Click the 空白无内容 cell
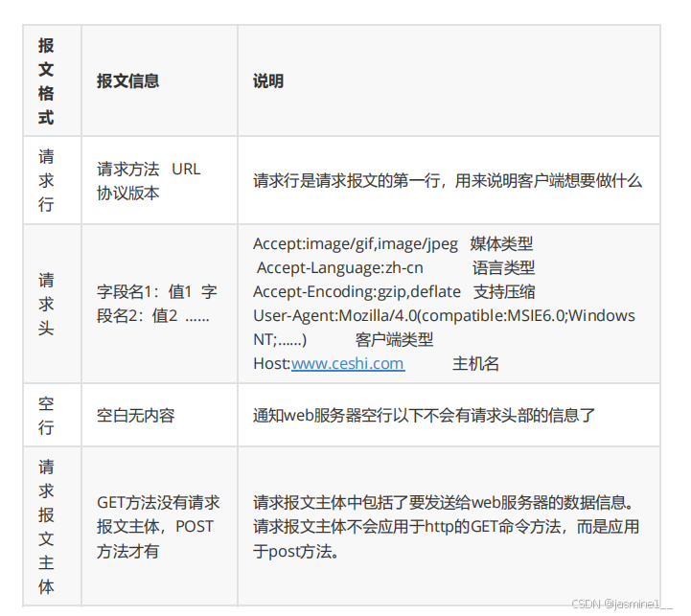Viewport: 691px width, 616px height. [x=136, y=415]
